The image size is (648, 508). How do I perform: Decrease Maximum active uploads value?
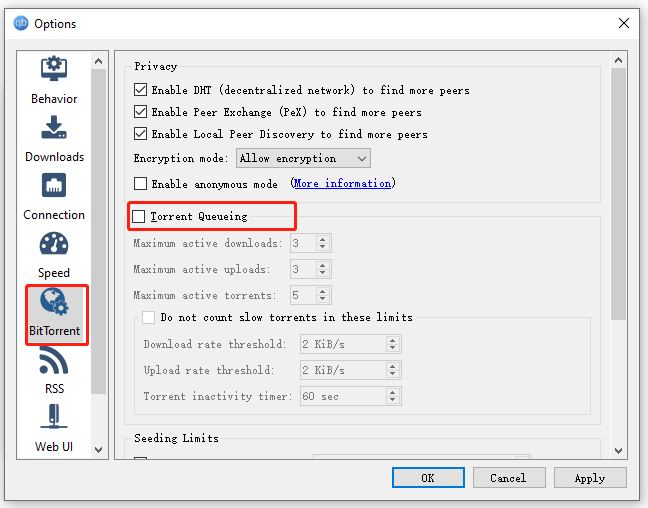[323, 273]
